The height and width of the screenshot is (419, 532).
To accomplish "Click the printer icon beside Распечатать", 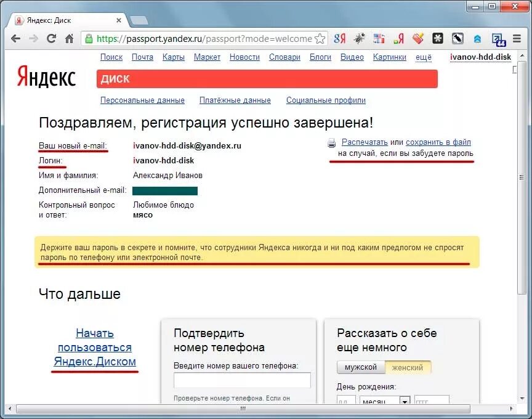I will tap(331, 143).
